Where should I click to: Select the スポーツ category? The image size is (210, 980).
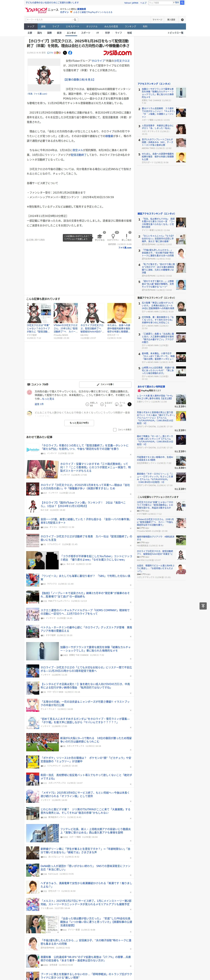click(x=86, y=33)
